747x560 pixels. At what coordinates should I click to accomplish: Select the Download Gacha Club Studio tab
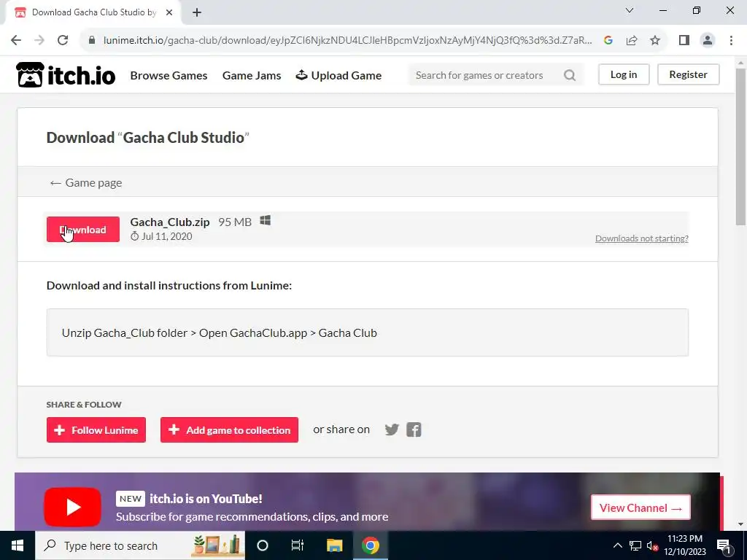pos(93,12)
